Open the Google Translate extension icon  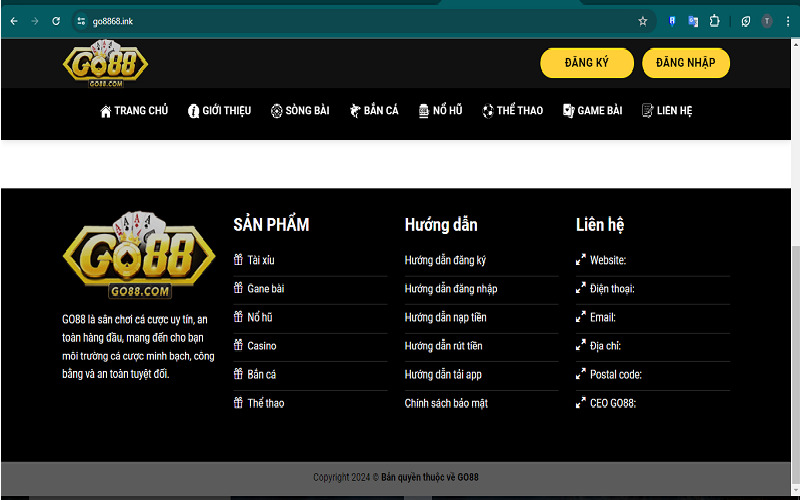(x=693, y=21)
